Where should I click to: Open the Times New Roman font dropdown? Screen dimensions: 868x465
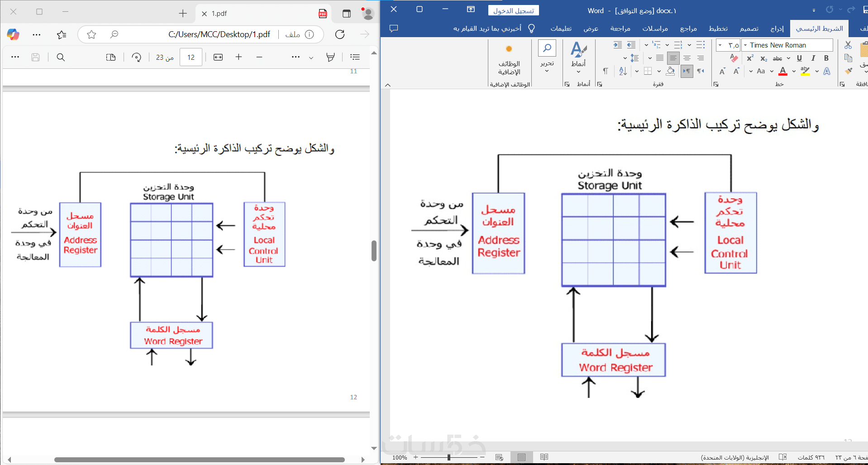745,45
